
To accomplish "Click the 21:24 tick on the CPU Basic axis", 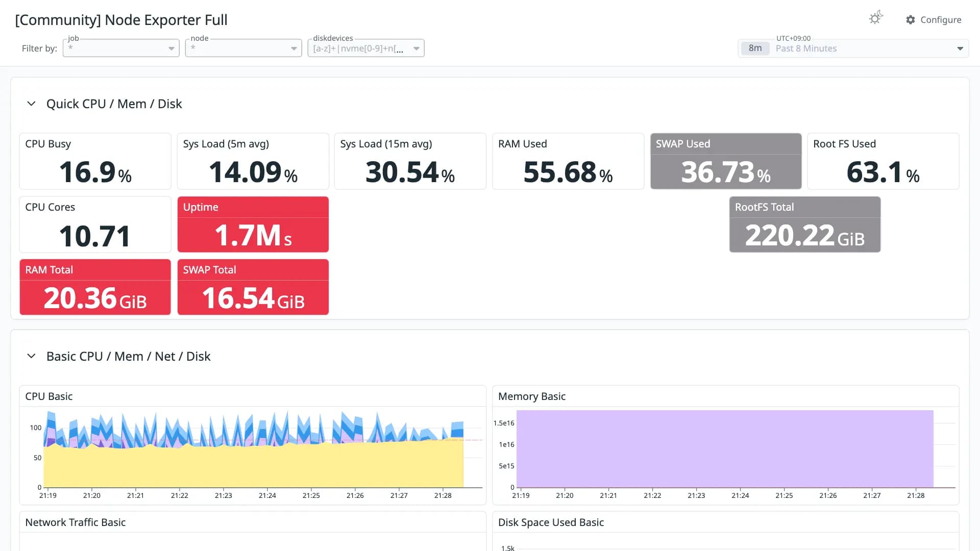I will coord(267,495).
